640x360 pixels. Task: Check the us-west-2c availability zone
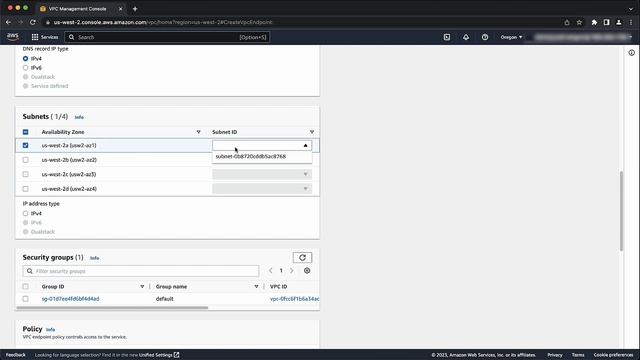click(x=25, y=174)
